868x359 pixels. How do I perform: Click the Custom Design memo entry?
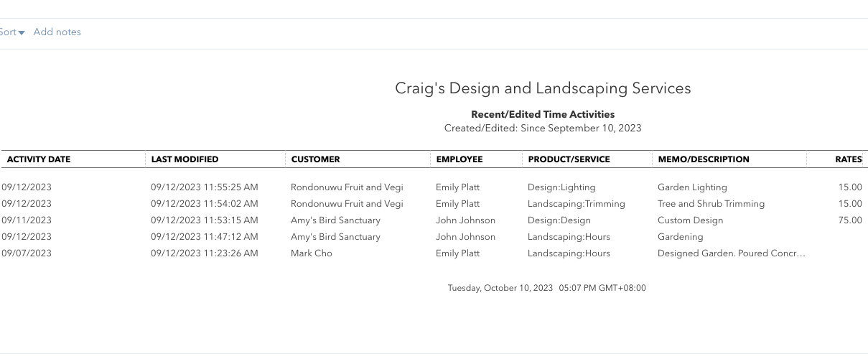click(x=690, y=220)
